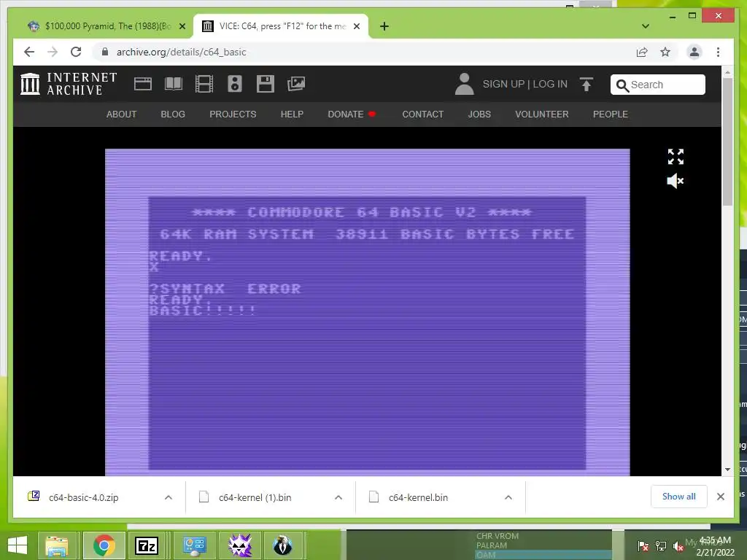Open the LOG IN link

550,84
